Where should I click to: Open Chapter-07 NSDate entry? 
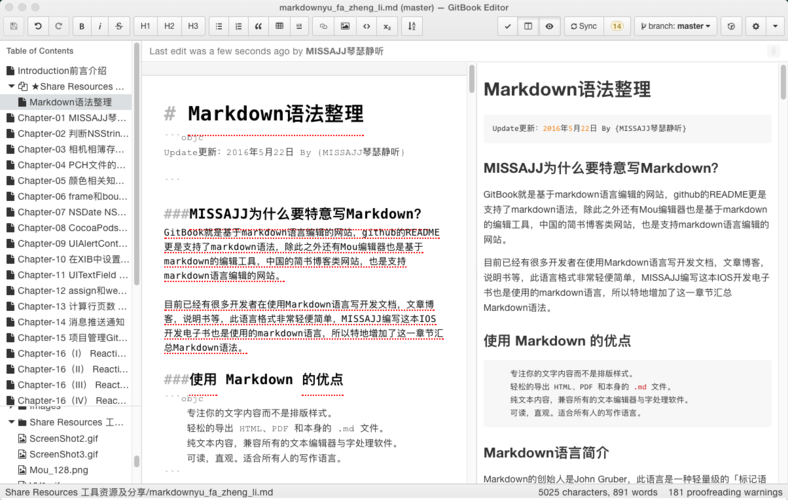[x=66, y=212]
